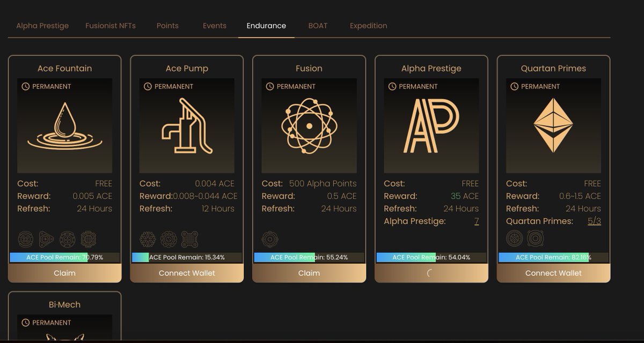Open the Expedition tab

click(x=368, y=26)
